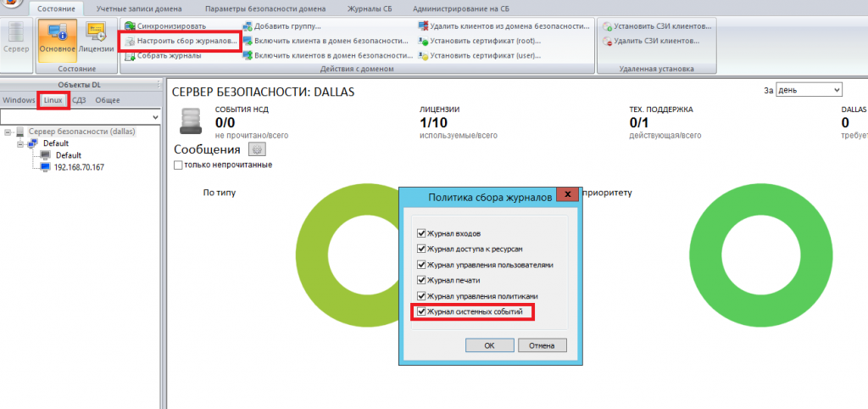This screenshot has width=868, height=409.
Task: Open Учетные записи домена tab
Action: [138, 8]
